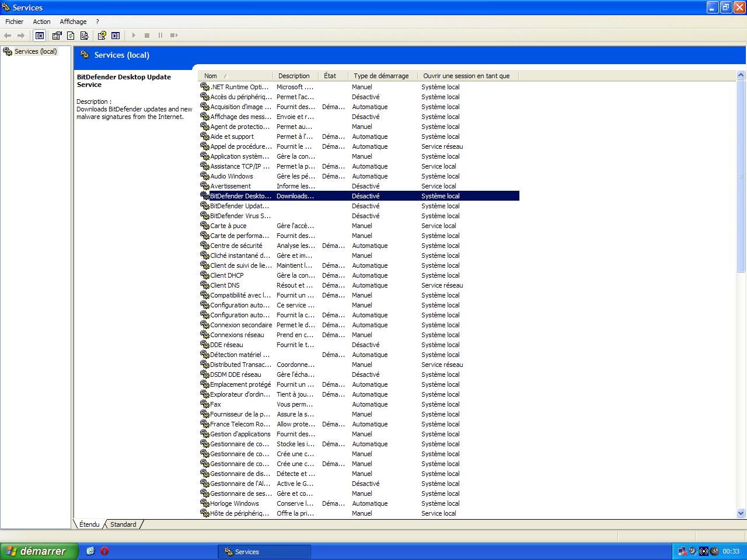Click the Services icon in the title bar

pos(6,8)
